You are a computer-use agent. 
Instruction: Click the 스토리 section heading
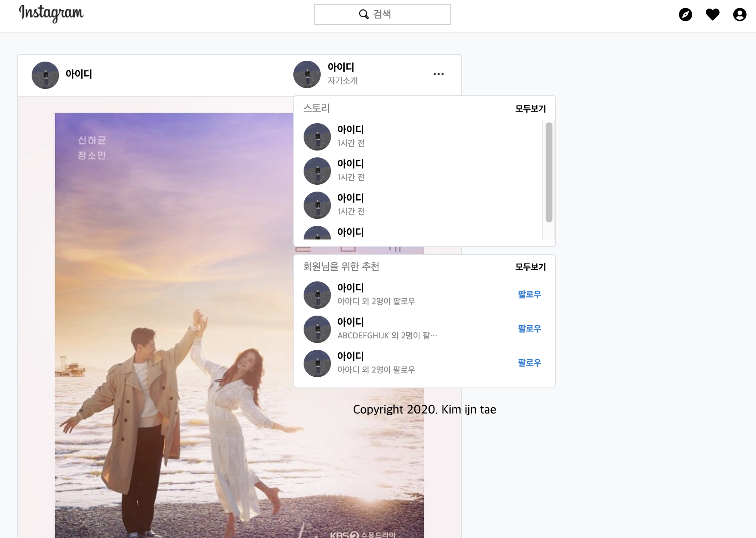click(316, 108)
